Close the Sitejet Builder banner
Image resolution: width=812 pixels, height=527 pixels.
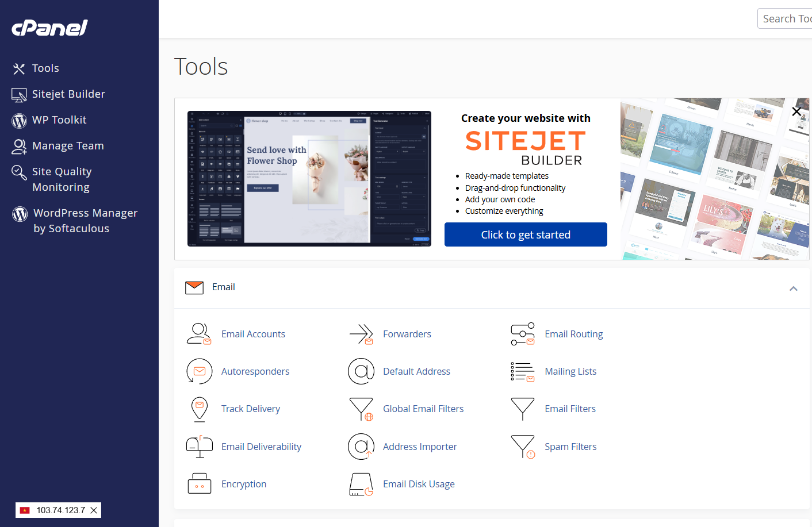[x=796, y=111]
